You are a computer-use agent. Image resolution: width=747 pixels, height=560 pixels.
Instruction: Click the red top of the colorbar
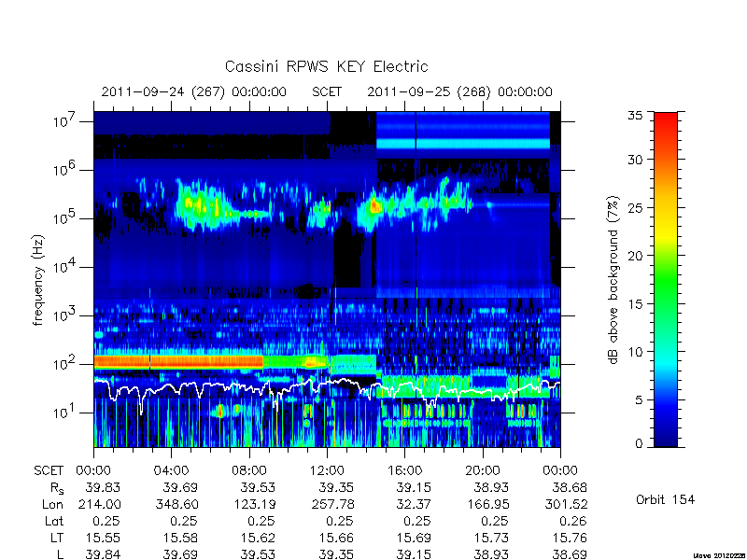(x=666, y=121)
